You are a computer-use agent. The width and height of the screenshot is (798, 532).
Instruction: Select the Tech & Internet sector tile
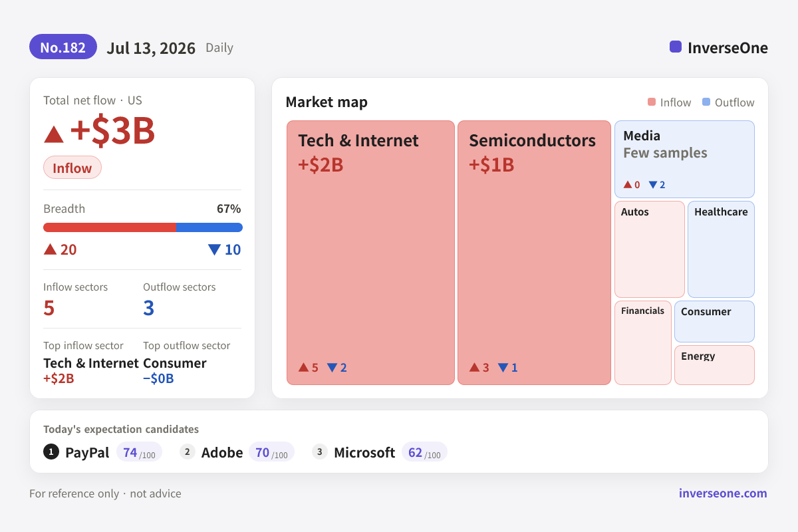click(x=370, y=253)
